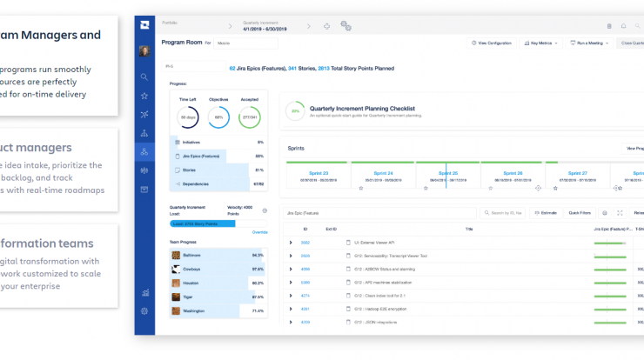Click the velocity settings gear icon
The width and height of the screenshot is (644, 360).
pos(265,210)
